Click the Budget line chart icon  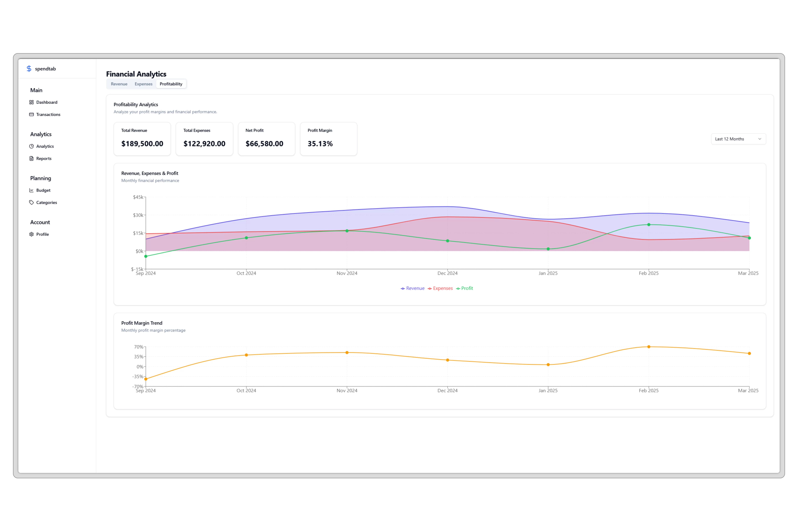coord(32,190)
